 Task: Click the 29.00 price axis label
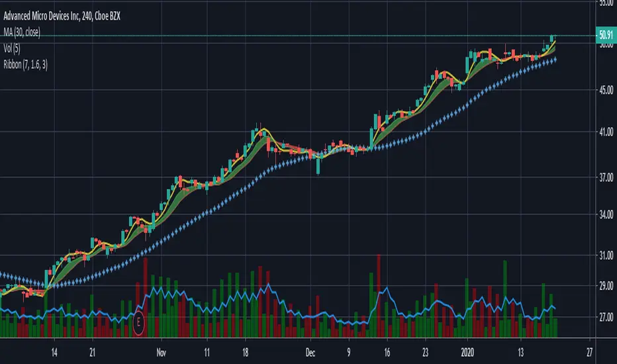(x=606, y=285)
